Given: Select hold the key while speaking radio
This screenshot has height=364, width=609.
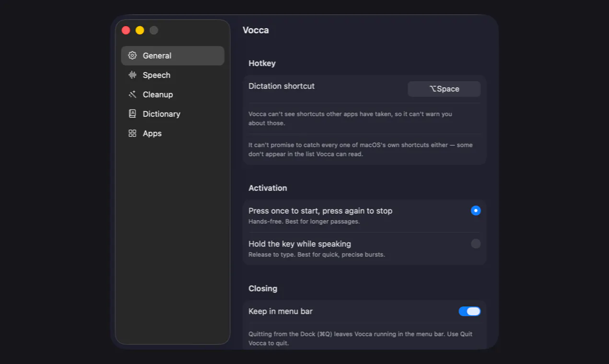Looking at the screenshot, I should (476, 244).
